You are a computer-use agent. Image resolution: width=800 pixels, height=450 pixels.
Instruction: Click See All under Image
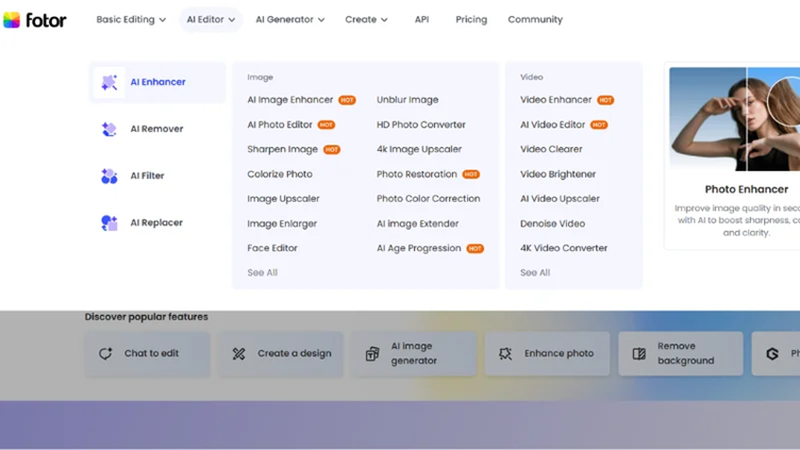point(262,272)
